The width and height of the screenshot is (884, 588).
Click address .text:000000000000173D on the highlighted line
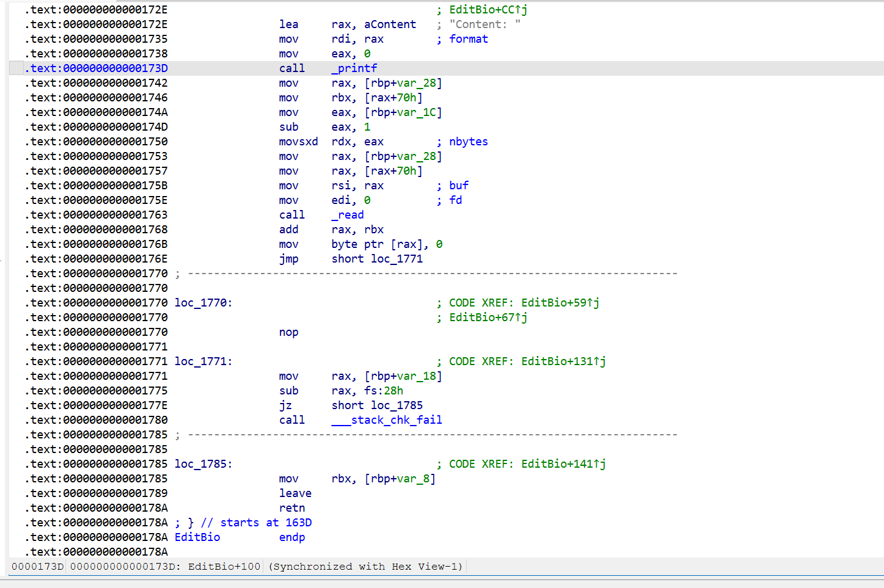click(97, 68)
